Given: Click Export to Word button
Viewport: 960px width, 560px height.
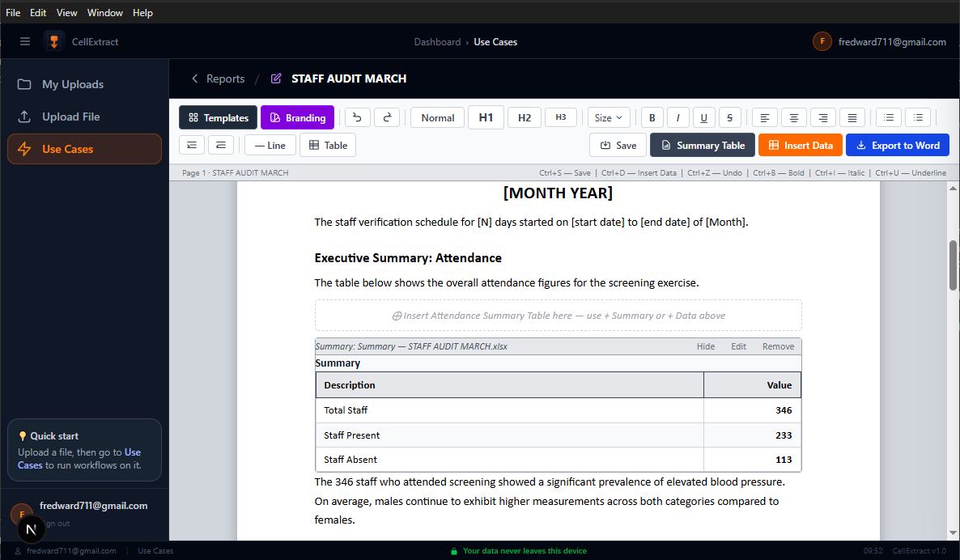Looking at the screenshot, I should pos(898,145).
